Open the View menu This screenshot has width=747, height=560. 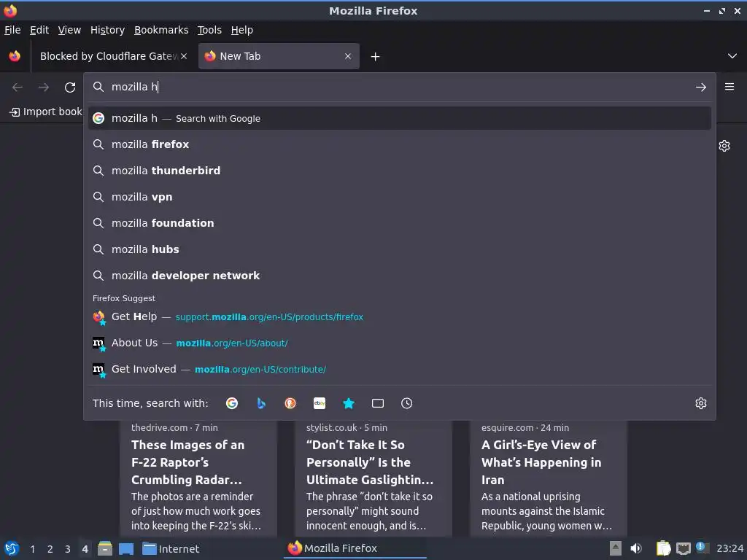pyautogui.click(x=69, y=30)
